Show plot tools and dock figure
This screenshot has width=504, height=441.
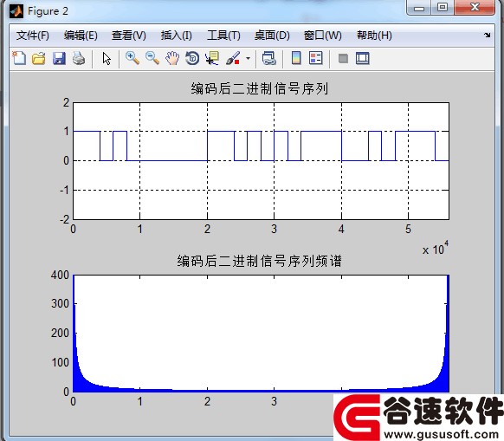[x=363, y=59]
